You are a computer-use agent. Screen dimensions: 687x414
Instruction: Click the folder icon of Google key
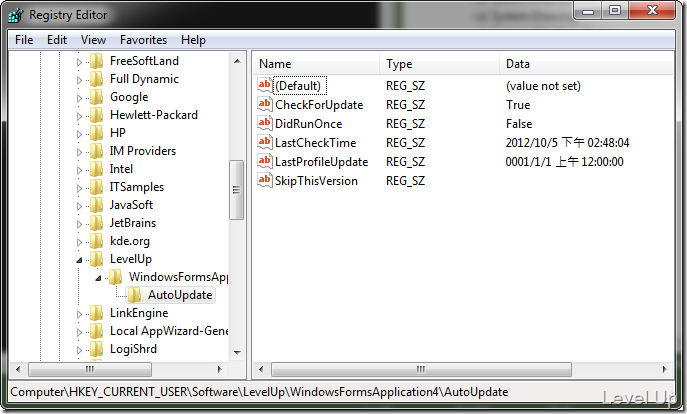[x=96, y=97]
